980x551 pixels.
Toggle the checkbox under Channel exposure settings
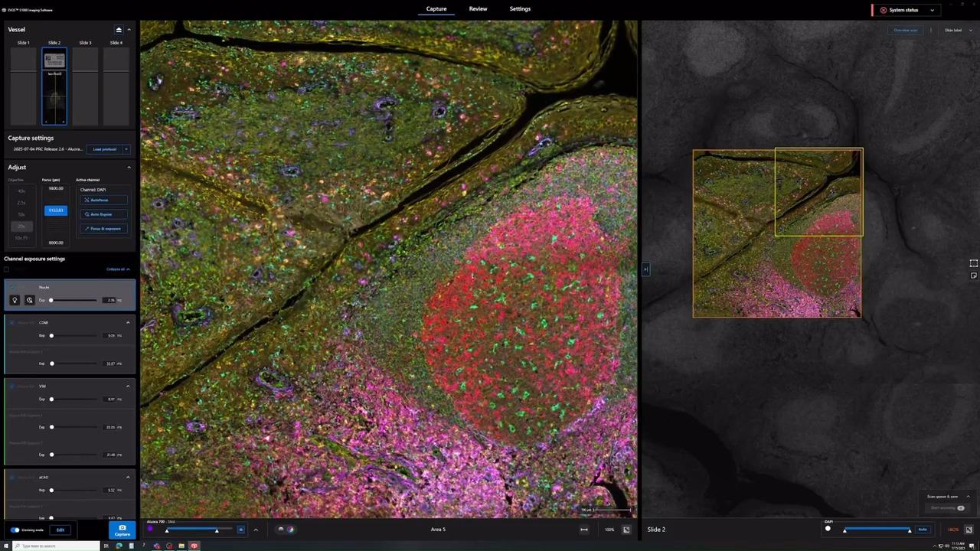[7, 269]
